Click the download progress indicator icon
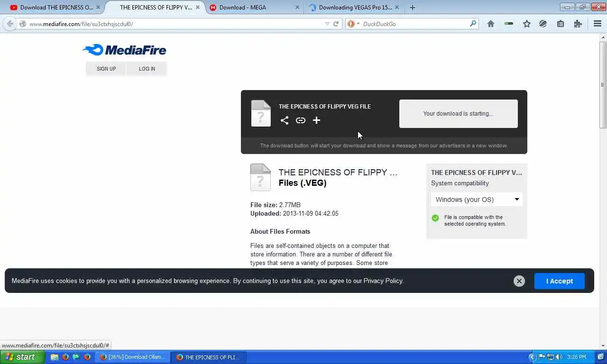The image size is (607, 364). [x=509, y=24]
